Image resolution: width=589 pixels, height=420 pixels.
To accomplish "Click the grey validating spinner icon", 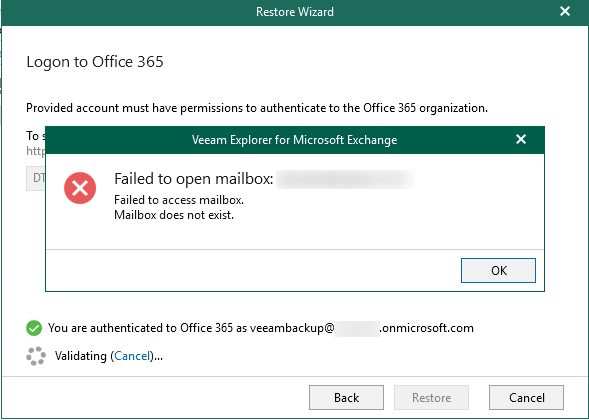I will (x=36, y=356).
